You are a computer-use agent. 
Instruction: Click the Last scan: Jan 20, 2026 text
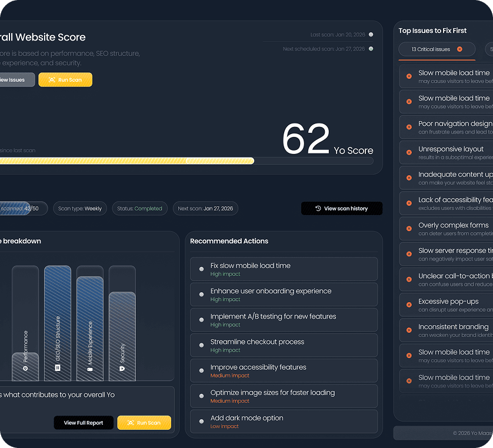pyautogui.click(x=338, y=35)
